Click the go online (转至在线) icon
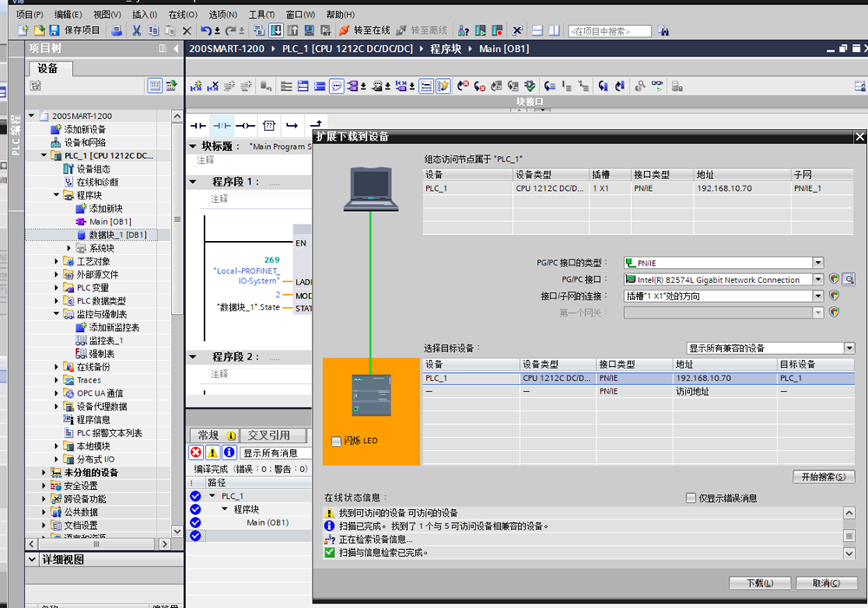Viewport: 868px width, 608px height. 345,30
